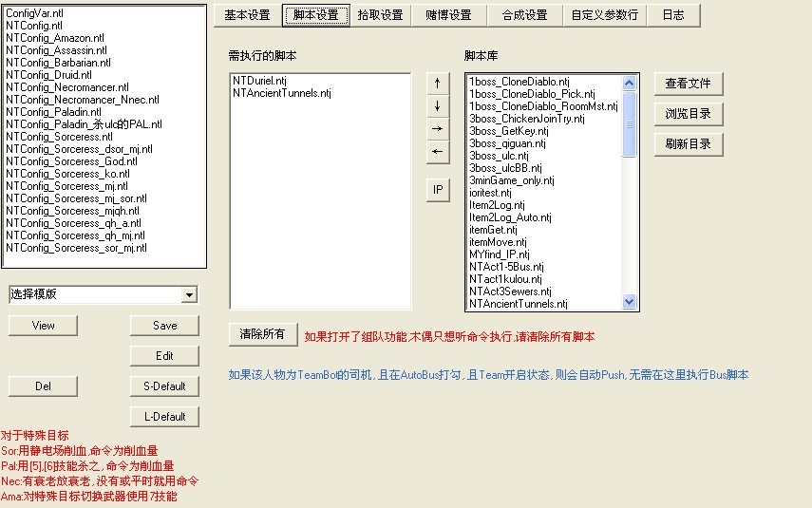Select NTAct3Sewers.ntj in script library

tap(510, 292)
